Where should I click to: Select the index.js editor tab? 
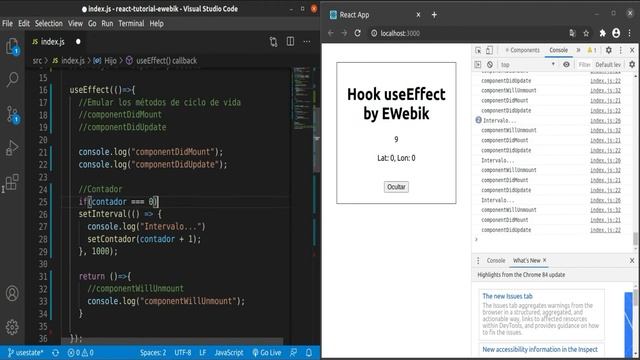[x=53, y=42]
